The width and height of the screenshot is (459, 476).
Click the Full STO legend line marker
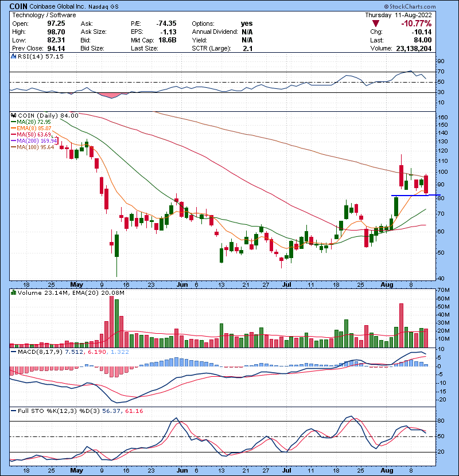(x=13, y=411)
